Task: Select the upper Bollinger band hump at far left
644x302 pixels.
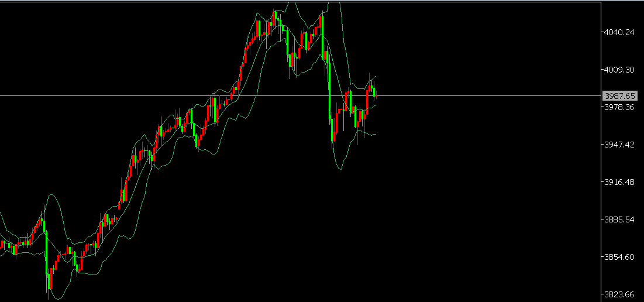Action: pyautogui.click(x=51, y=195)
